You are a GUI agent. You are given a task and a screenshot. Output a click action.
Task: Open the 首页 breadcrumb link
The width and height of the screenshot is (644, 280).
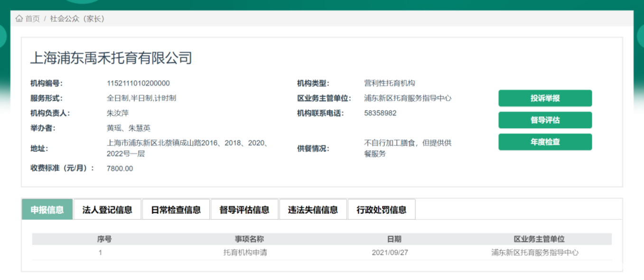pos(32,19)
